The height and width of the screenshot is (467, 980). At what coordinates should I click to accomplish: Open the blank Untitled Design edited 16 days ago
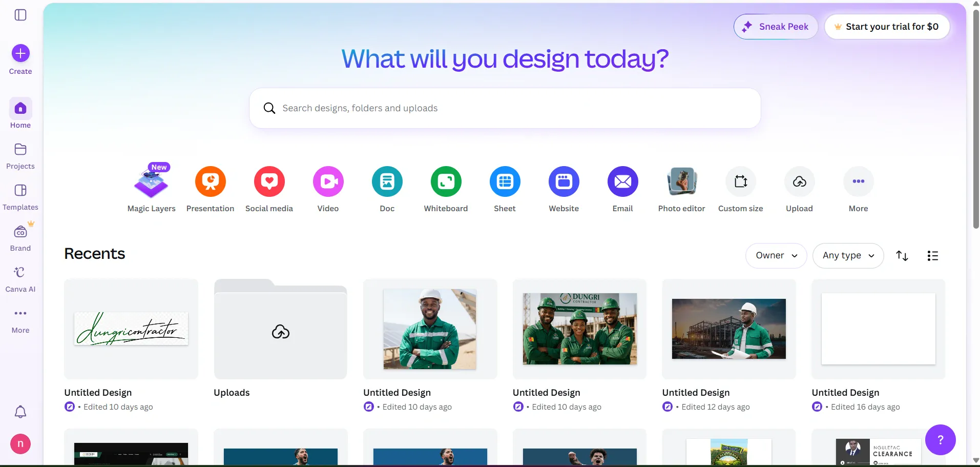coord(879,329)
